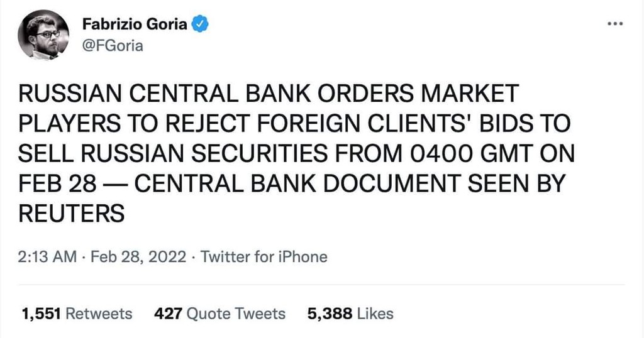Click the blue verified badge
644x338 pixels.
[200, 25]
